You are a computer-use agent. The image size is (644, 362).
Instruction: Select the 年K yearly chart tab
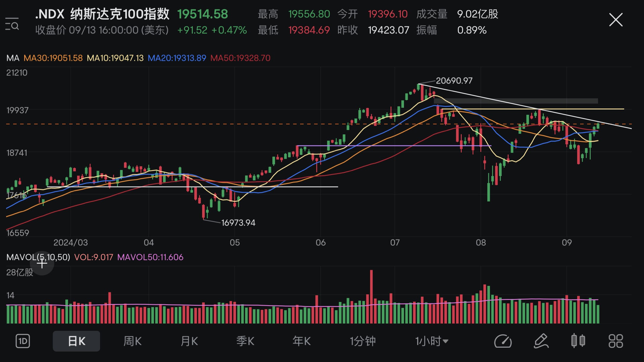click(301, 341)
